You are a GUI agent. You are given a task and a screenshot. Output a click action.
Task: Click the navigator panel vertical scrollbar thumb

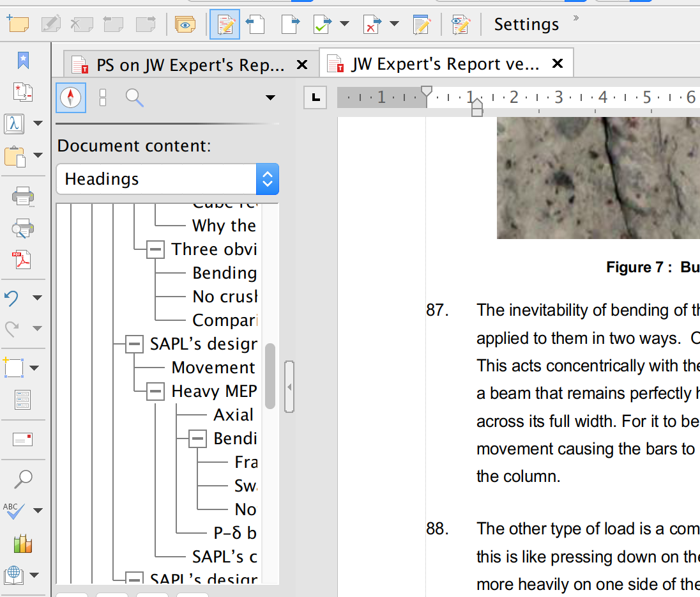click(270, 376)
